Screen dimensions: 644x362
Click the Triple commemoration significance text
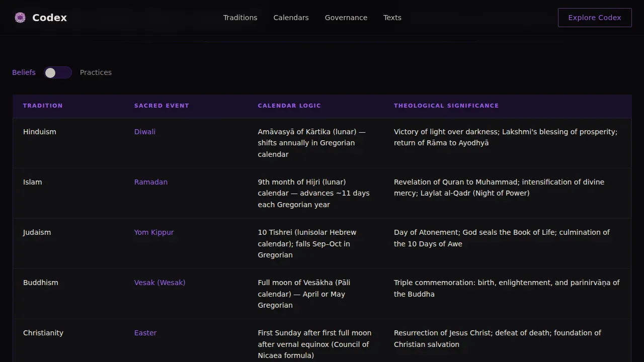pos(507,288)
